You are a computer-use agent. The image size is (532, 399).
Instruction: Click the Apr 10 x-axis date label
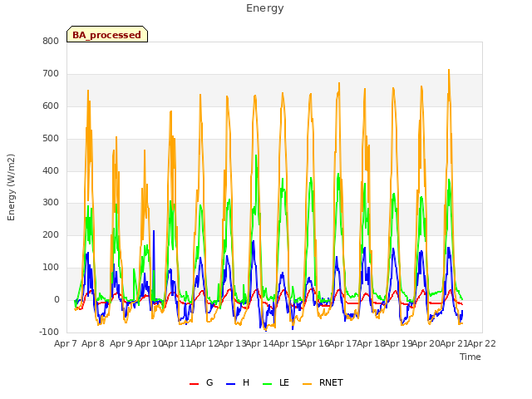click(x=149, y=343)
